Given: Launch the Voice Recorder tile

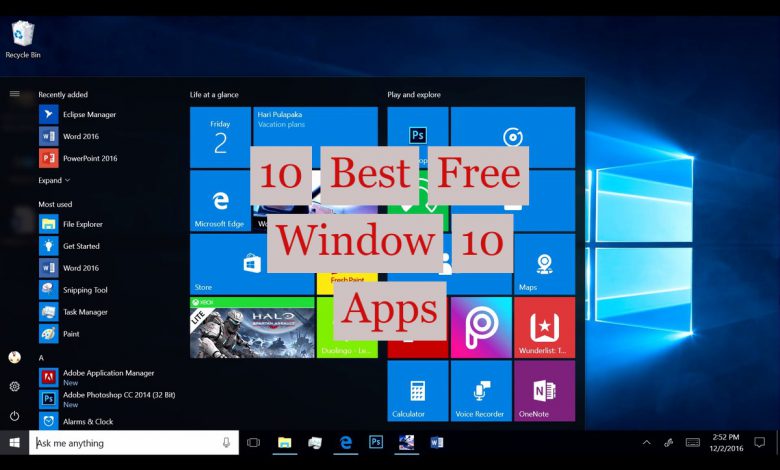Looking at the screenshot, I should tap(481, 391).
